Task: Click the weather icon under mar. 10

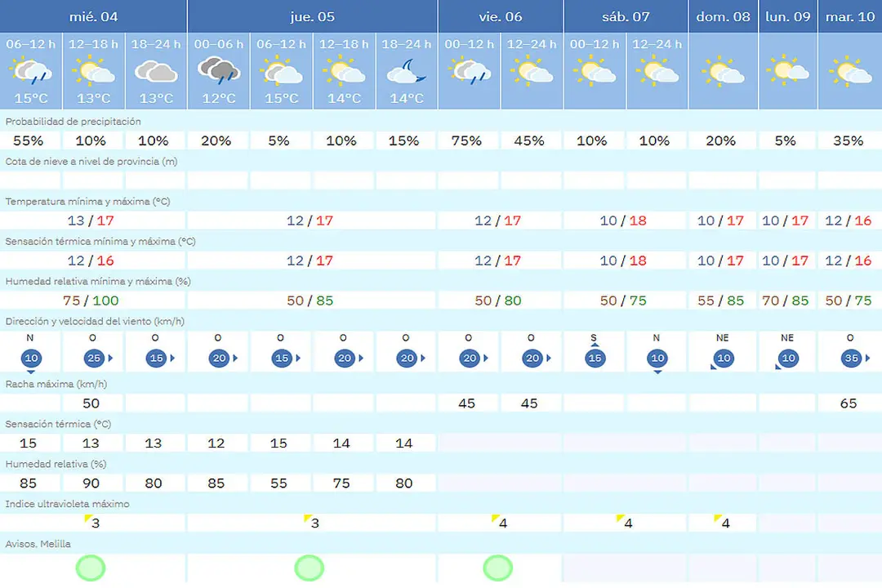Action: [850, 72]
